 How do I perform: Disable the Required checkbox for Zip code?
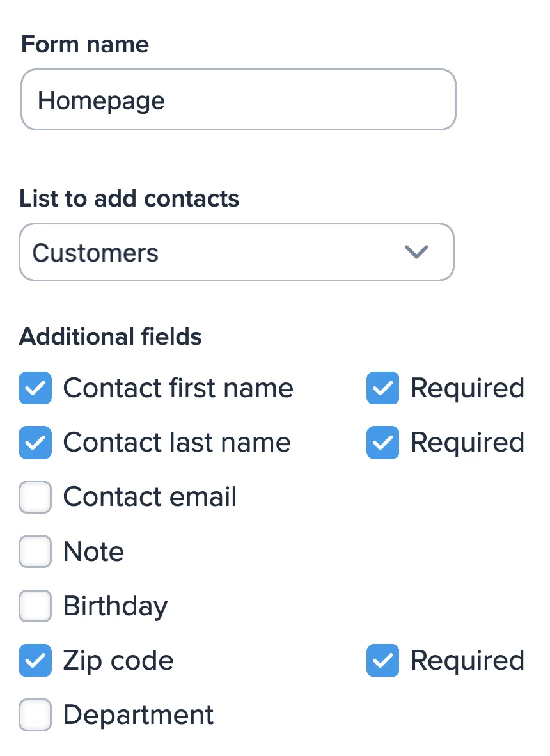pyautogui.click(x=382, y=660)
